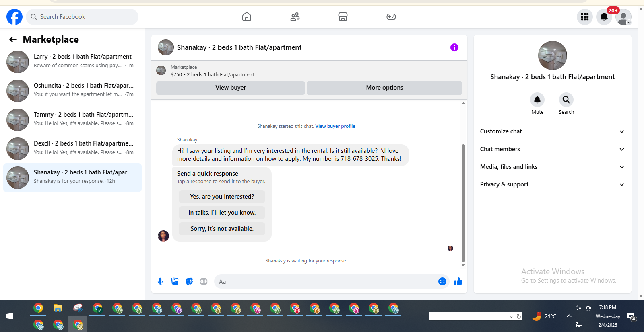Send quick response 'Sorry, it's not available.'

click(222, 229)
